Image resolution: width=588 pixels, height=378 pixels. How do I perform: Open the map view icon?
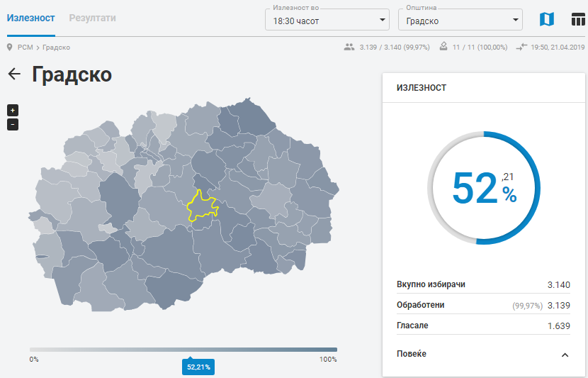click(546, 19)
